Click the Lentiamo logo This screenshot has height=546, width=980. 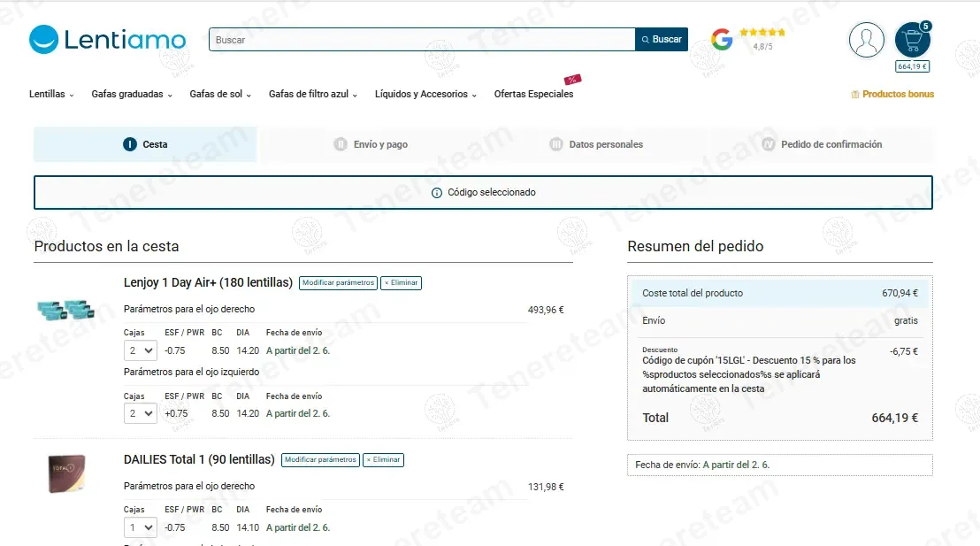tap(108, 40)
